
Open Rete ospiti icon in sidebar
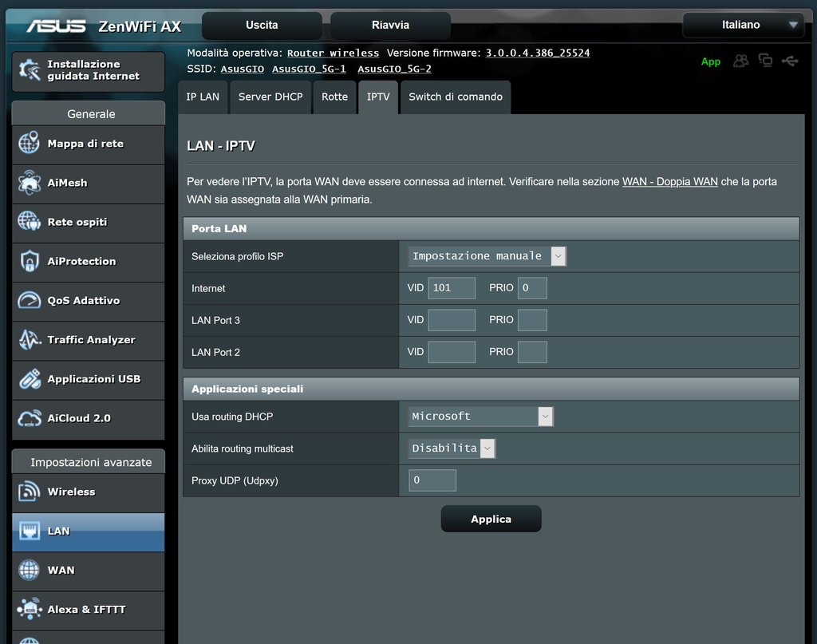click(30, 222)
